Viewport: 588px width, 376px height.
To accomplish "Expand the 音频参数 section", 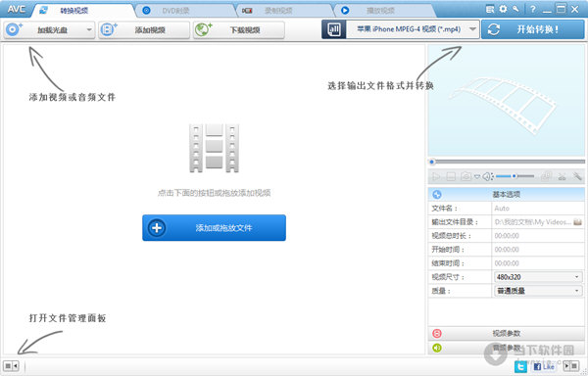I will click(507, 348).
